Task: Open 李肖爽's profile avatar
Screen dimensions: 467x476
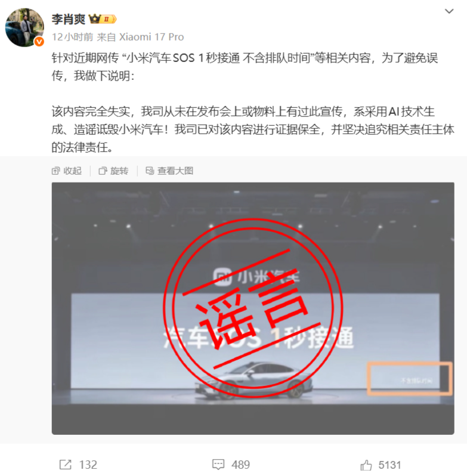Action: (24, 27)
